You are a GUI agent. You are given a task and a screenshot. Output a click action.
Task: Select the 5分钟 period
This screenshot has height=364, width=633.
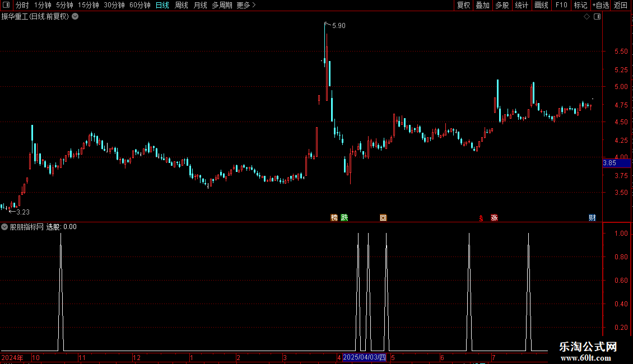[x=64, y=5]
